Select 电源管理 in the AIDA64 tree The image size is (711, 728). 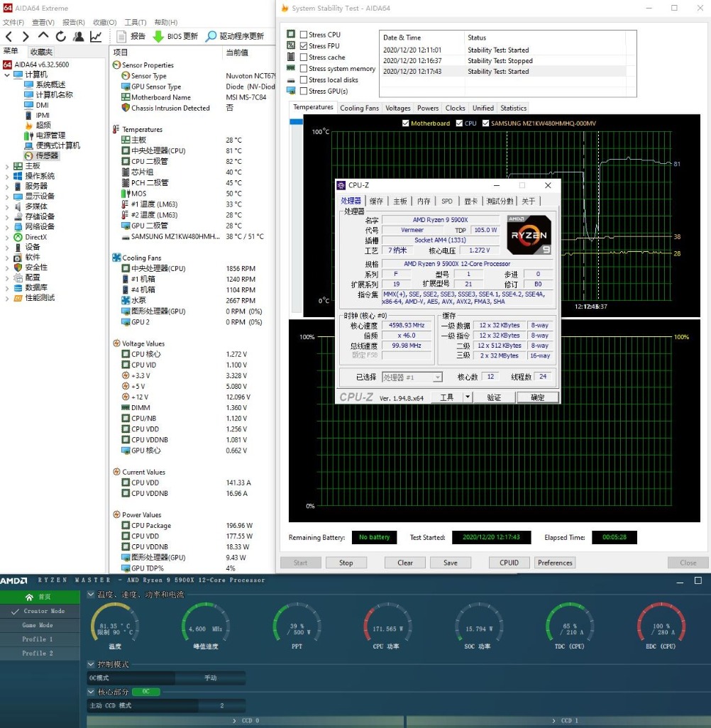click(45, 135)
